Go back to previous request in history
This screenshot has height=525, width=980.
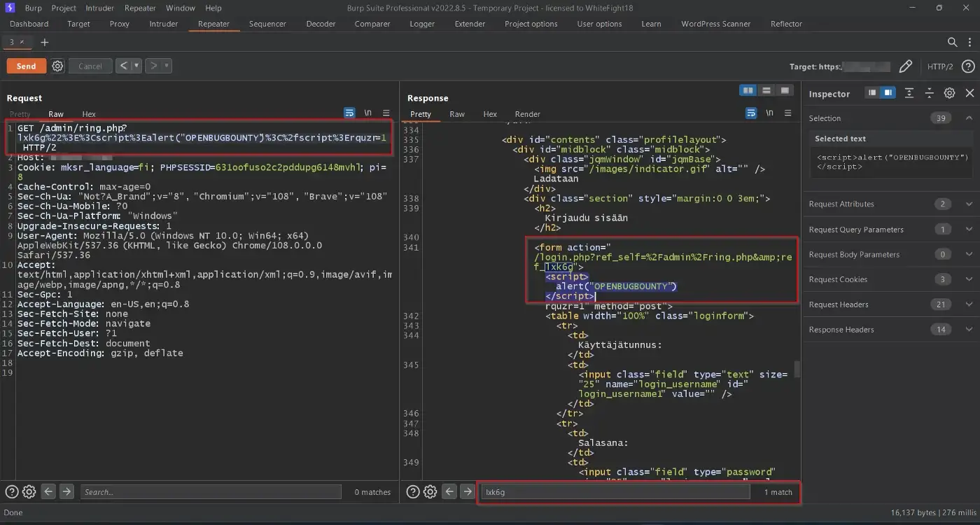[x=123, y=66]
